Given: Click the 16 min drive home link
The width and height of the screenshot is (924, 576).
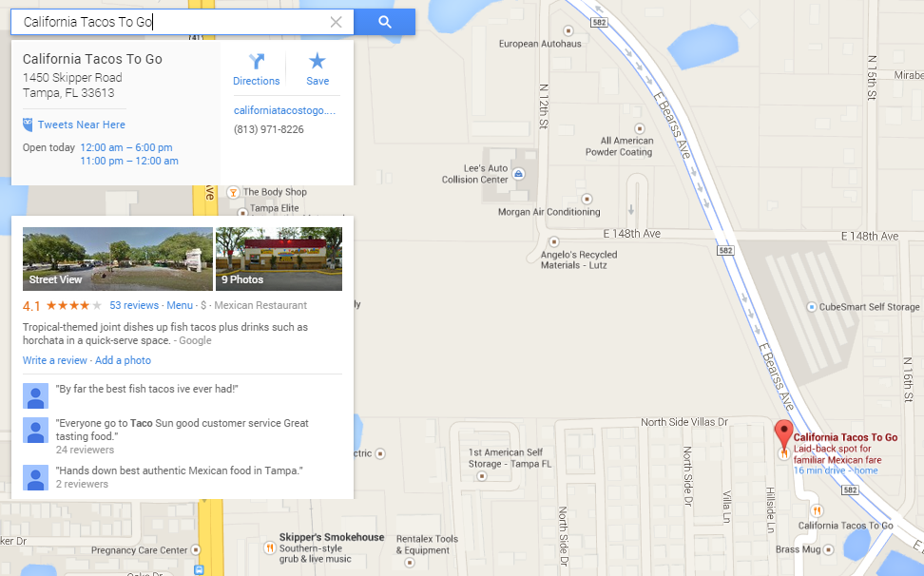Looking at the screenshot, I should (x=836, y=470).
